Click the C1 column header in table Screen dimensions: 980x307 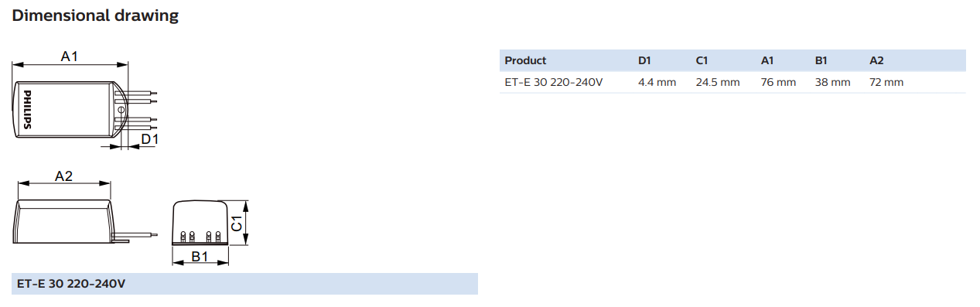pos(703,60)
